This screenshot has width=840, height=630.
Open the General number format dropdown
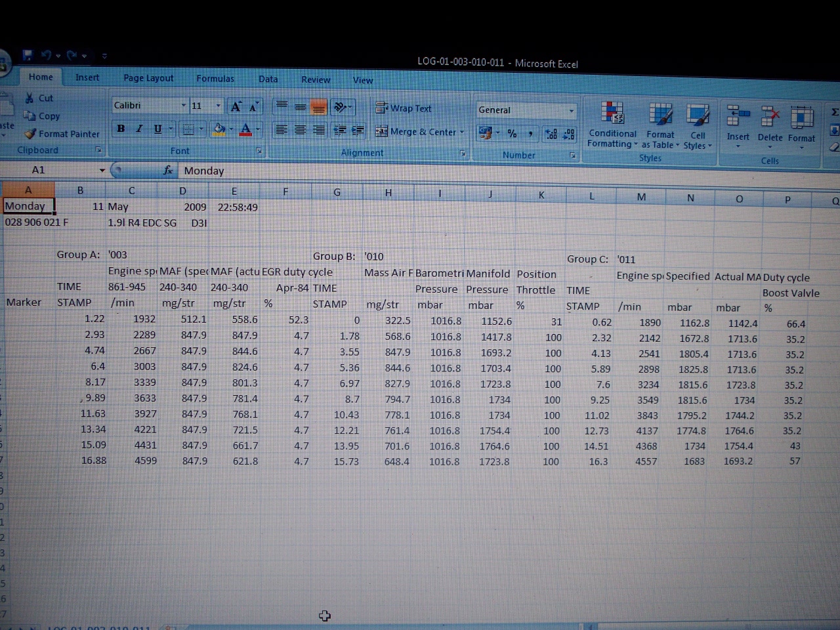(572, 110)
